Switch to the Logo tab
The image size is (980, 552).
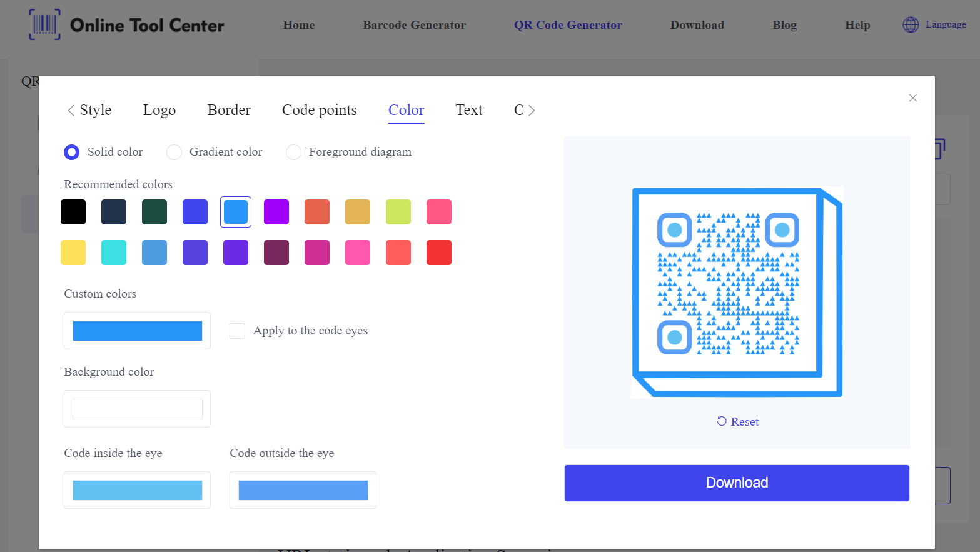point(159,110)
